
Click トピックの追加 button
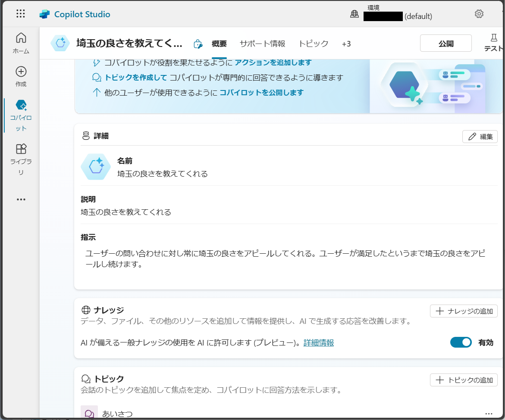coord(464,380)
